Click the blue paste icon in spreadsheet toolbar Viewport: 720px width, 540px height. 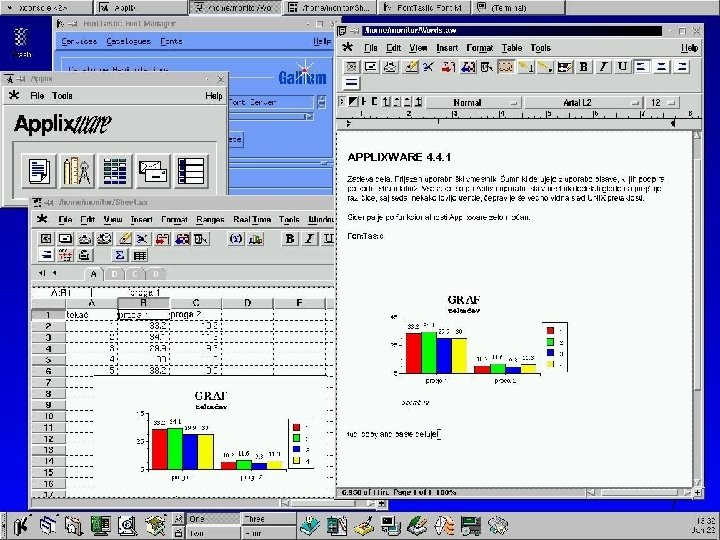182,239
